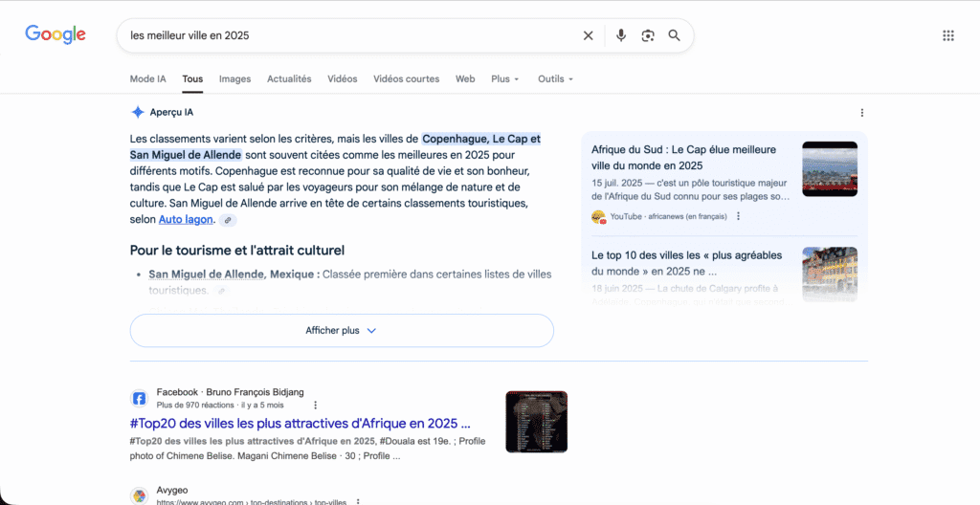Open the Actualités tab

coord(289,78)
